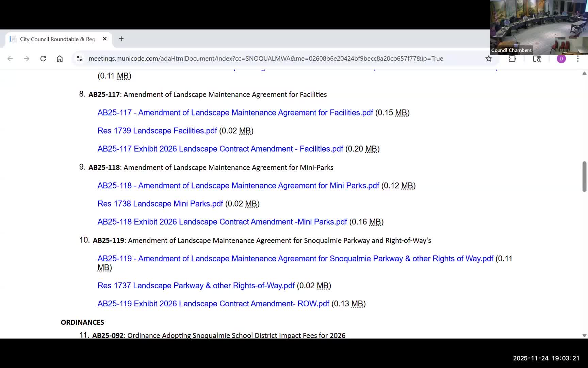Viewport: 588px width, 368px height.
Task: Open the profile avatar D menu
Action: pyautogui.click(x=561, y=59)
